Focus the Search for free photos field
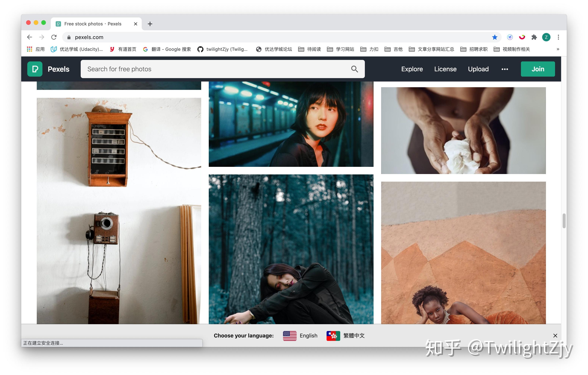This screenshot has height=375, width=588. point(222,69)
